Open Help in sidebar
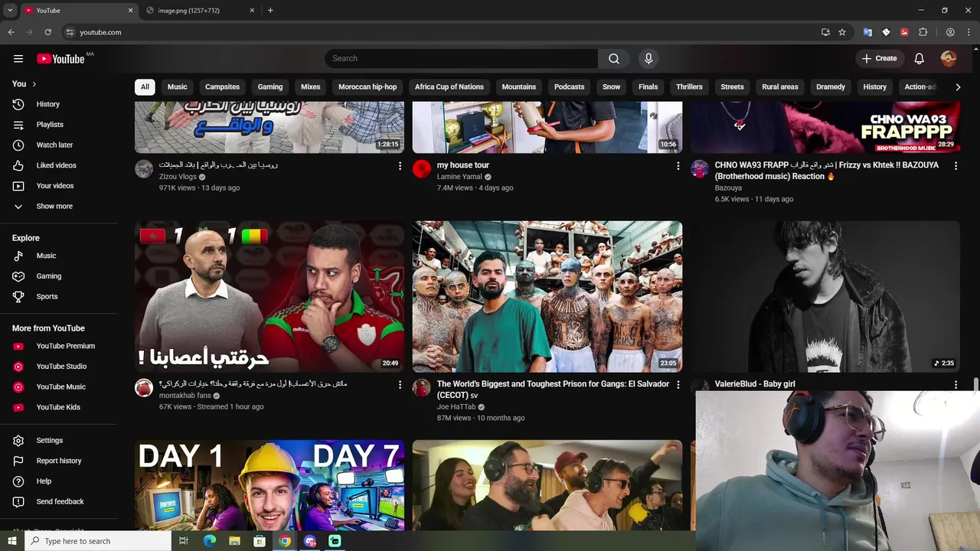Image resolution: width=980 pixels, height=551 pixels. click(44, 481)
